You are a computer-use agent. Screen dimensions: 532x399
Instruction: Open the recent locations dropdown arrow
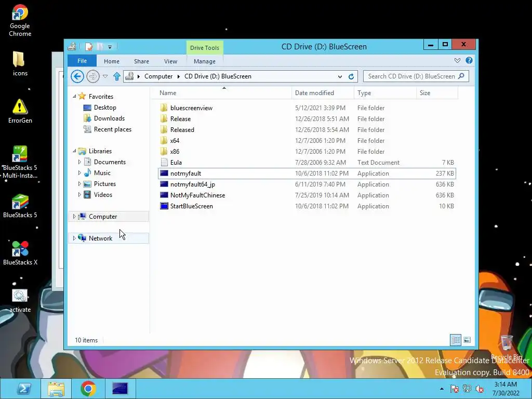pyautogui.click(x=105, y=77)
